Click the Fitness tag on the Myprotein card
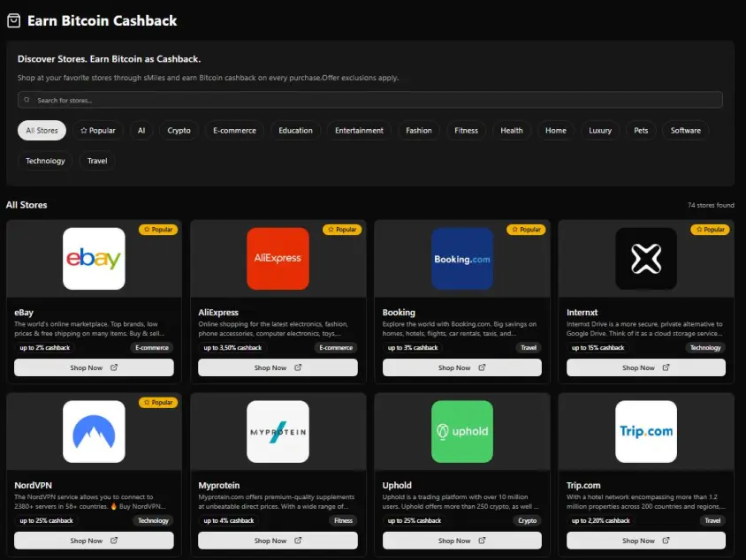This screenshot has width=746, height=560. (x=343, y=520)
